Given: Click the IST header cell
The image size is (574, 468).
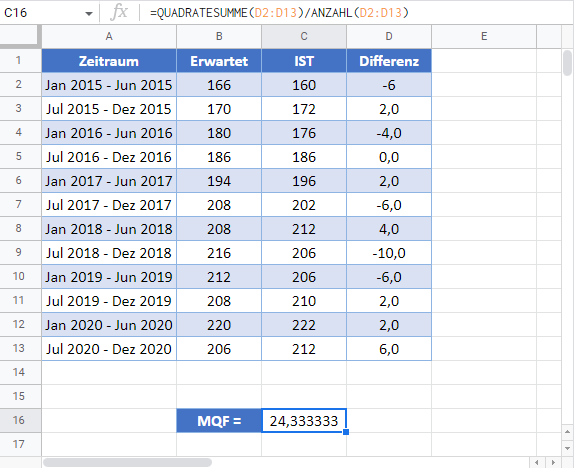Looking at the screenshot, I should [304, 61].
